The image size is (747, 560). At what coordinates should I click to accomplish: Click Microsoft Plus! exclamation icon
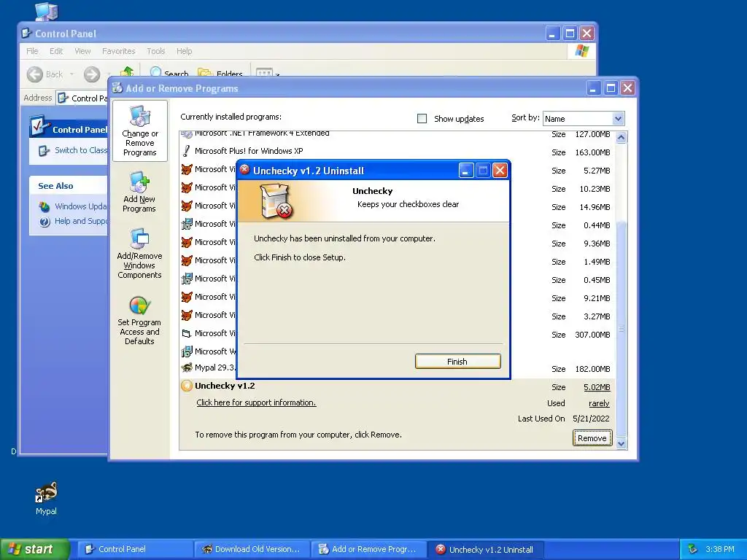tap(187, 151)
